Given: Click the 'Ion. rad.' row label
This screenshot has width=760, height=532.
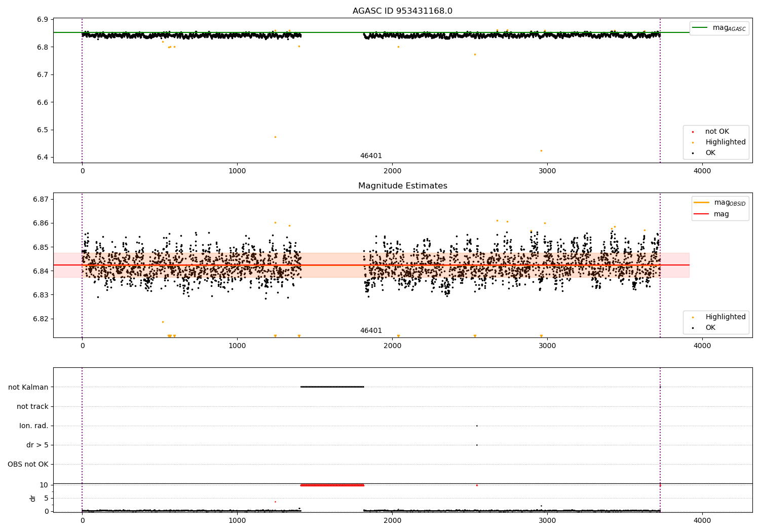Looking at the screenshot, I should click(x=34, y=426).
